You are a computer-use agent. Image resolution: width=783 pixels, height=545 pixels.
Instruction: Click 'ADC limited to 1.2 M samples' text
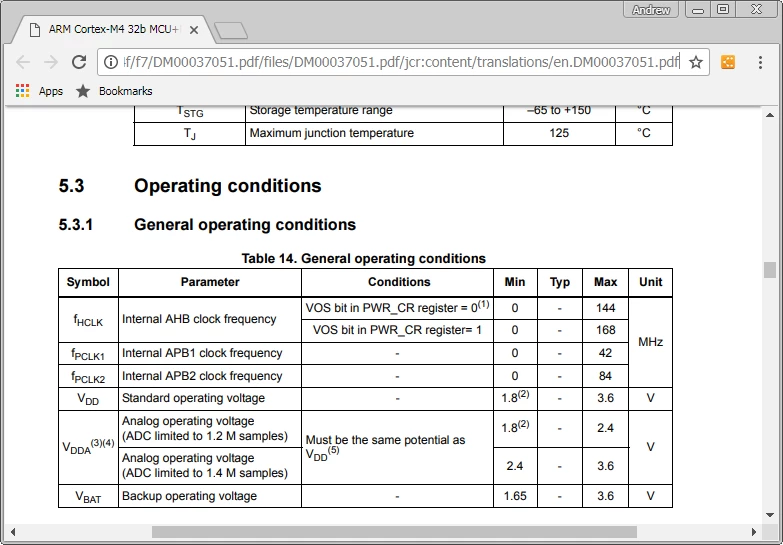point(205,436)
